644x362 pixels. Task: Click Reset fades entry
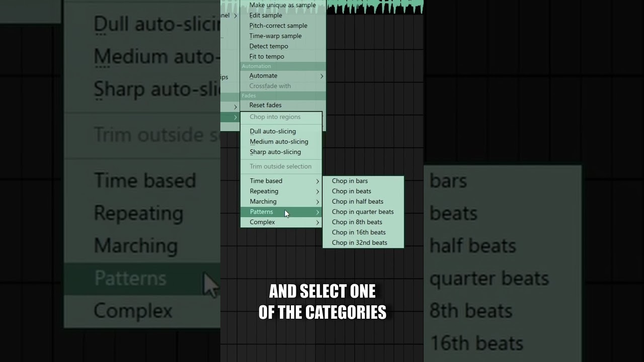[x=283, y=105]
